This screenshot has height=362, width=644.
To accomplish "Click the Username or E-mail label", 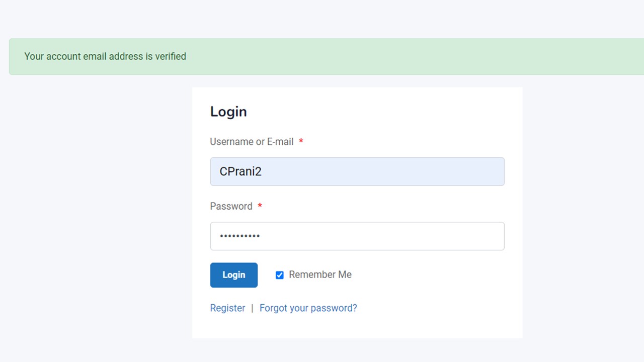I will click(252, 142).
